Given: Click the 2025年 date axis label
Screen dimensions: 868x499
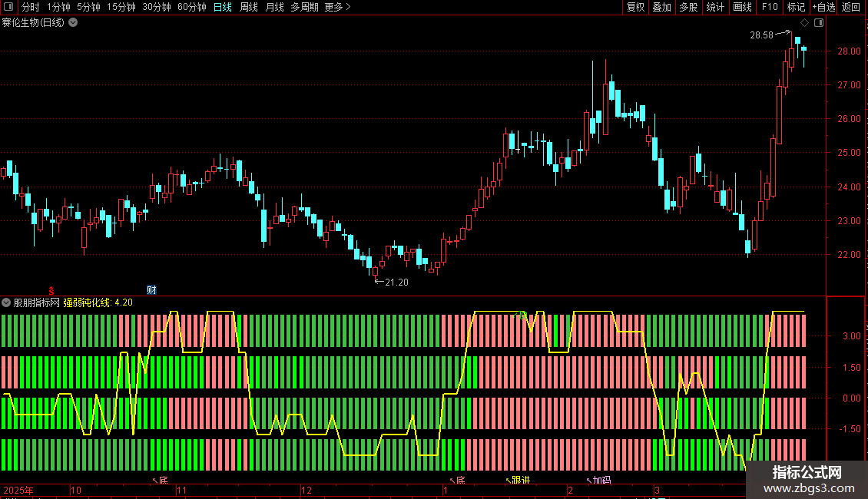Looking at the screenshot, I should (18, 490).
